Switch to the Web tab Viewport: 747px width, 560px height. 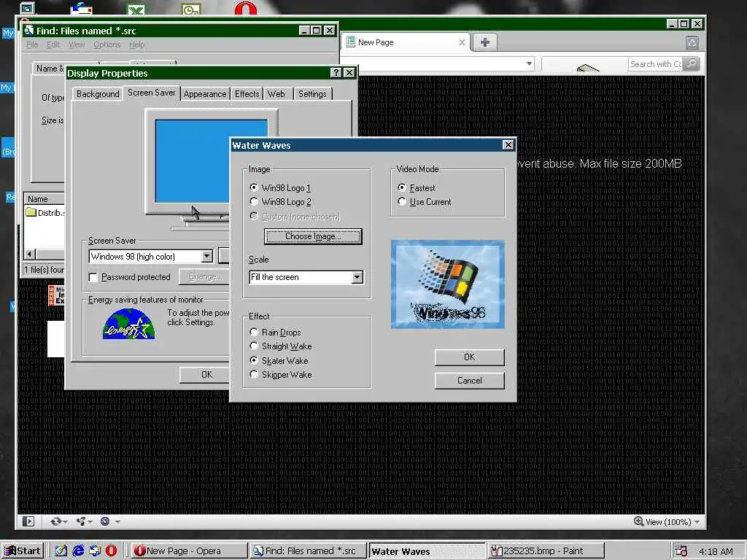click(x=276, y=94)
